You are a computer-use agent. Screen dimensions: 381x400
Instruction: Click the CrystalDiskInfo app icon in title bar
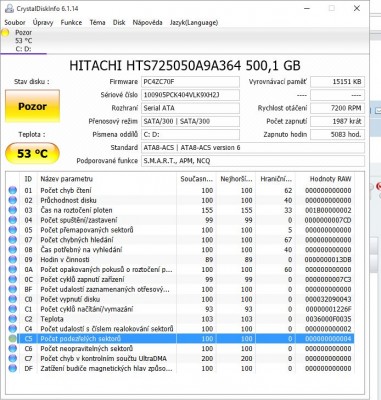point(9,8)
